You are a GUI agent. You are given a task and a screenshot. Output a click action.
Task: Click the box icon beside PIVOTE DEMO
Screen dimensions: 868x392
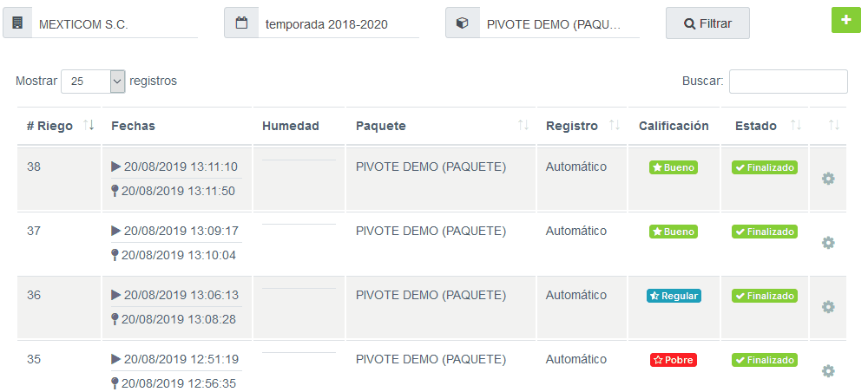point(463,23)
